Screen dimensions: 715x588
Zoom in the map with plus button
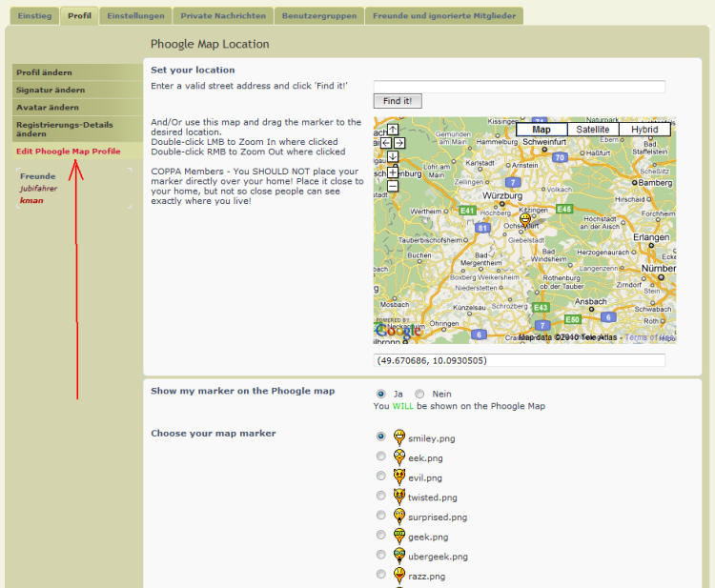pos(392,172)
